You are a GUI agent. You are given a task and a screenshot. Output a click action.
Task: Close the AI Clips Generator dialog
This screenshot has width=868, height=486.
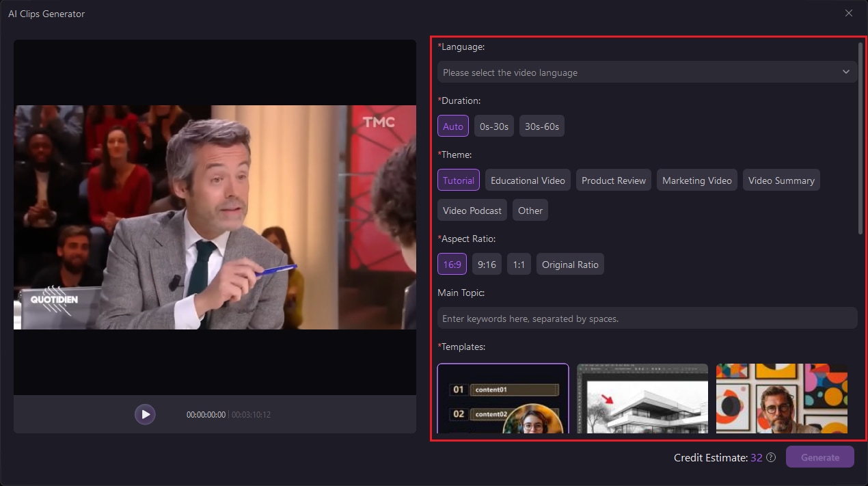pos(849,13)
